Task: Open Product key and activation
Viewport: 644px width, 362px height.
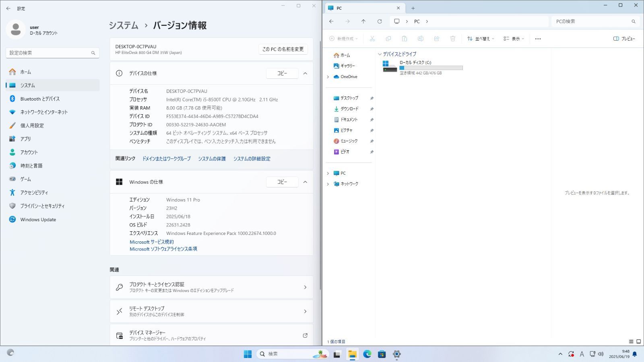Action: click(x=211, y=287)
